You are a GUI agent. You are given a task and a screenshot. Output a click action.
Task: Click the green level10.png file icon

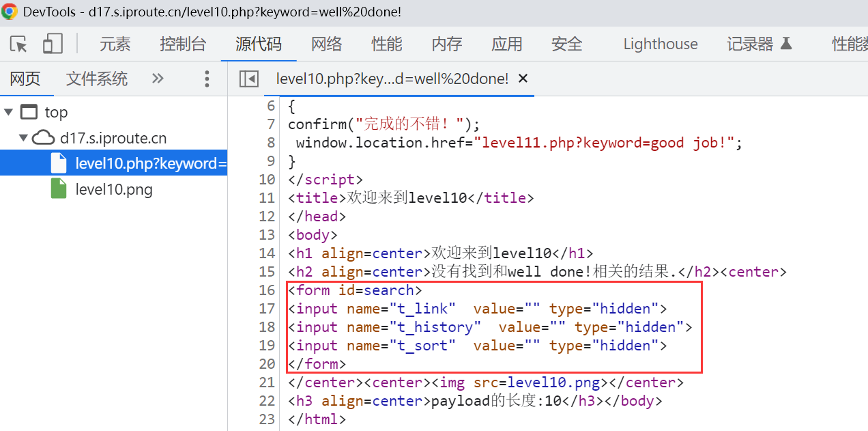59,189
